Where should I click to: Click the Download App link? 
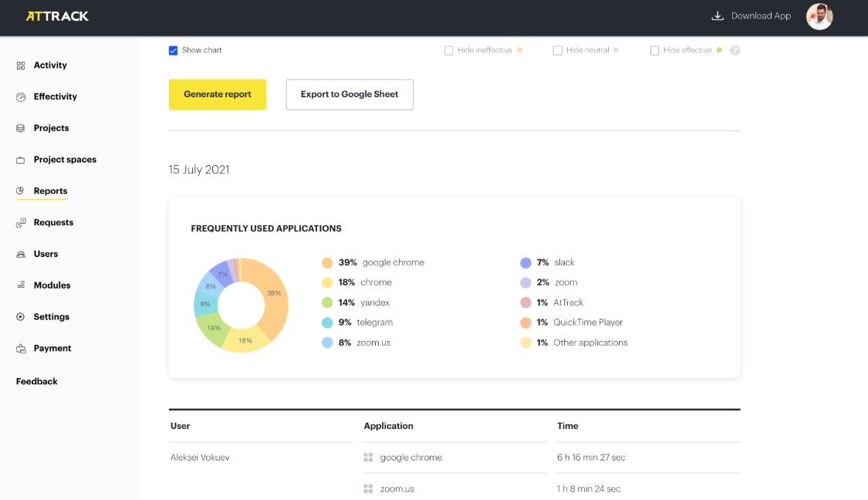761,16
